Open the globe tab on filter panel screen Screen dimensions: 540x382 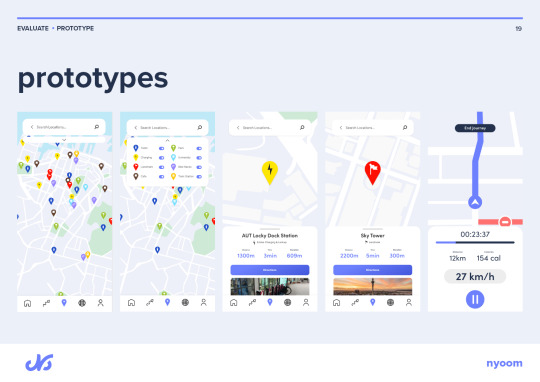[x=185, y=302]
